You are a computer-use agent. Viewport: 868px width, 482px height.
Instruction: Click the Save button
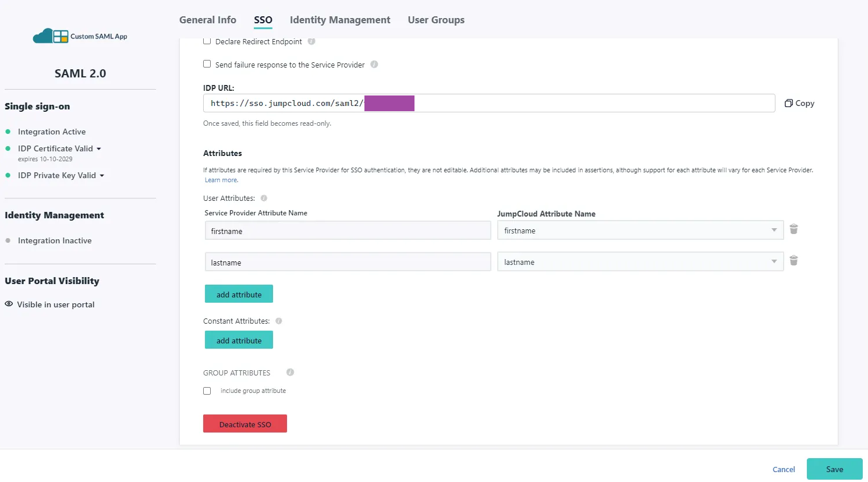(x=835, y=469)
